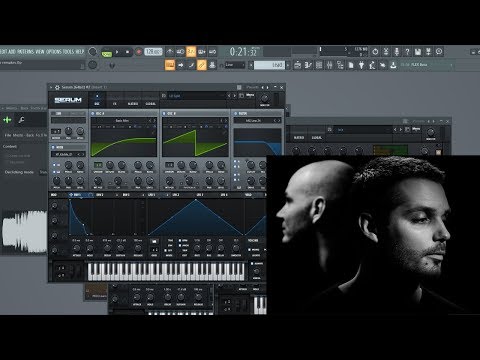Click the green plus icon in left panel
Viewport: 480px width, 360px height.
click(7, 120)
